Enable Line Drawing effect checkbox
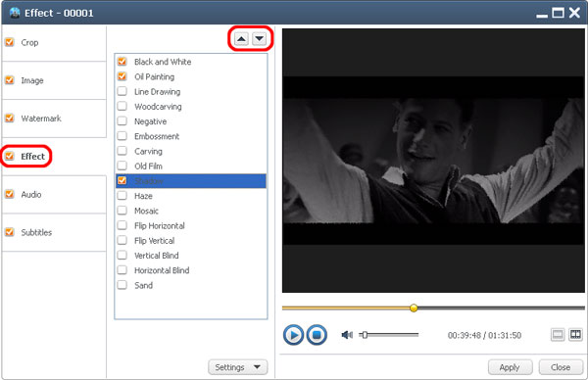Viewport: 588px width, 380px height. (122, 91)
